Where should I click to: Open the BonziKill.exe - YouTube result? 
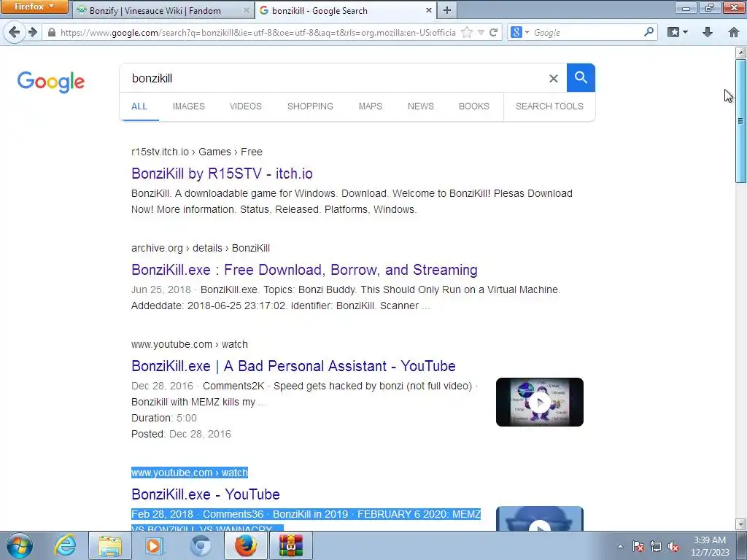[x=205, y=494]
